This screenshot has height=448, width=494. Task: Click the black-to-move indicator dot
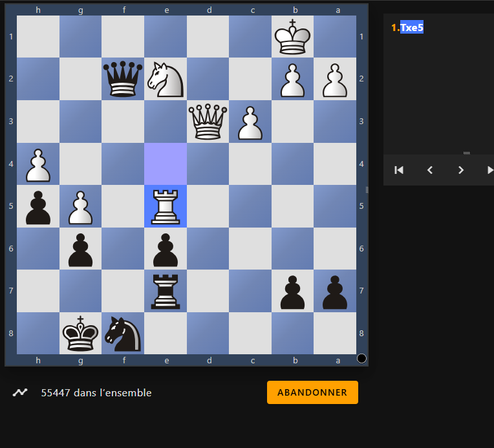tap(361, 358)
